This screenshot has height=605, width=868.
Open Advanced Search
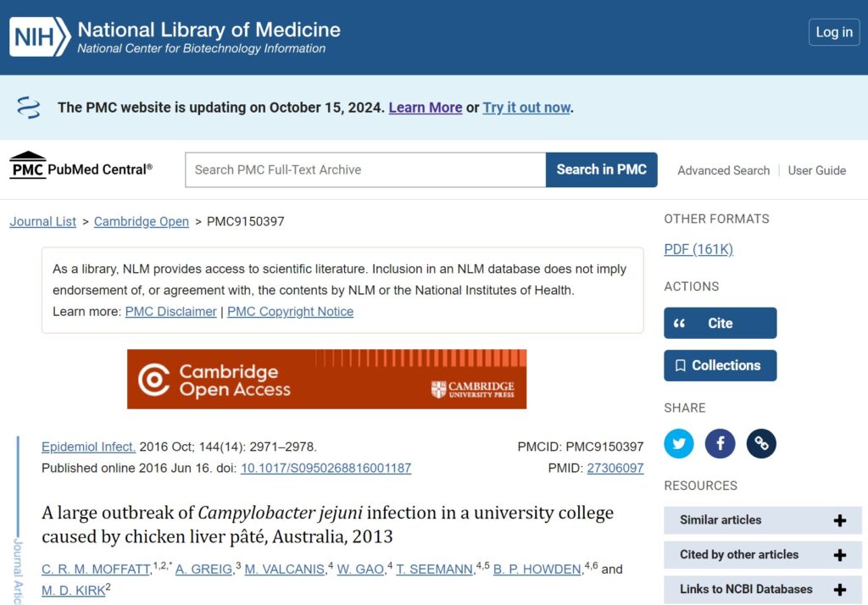723,170
